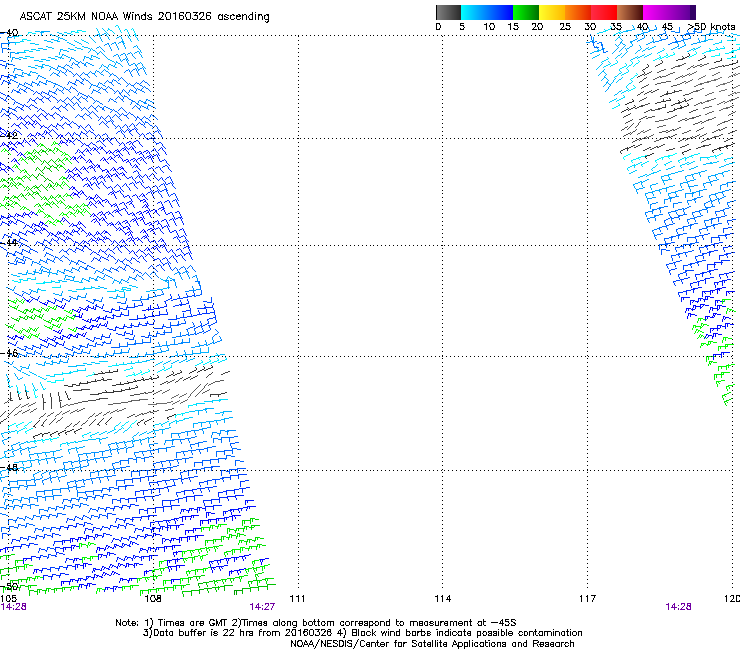Click the "14:28" time beneath longitude 105
Image resolution: width=740 pixels, height=650 pixels.
tap(13, 607)
